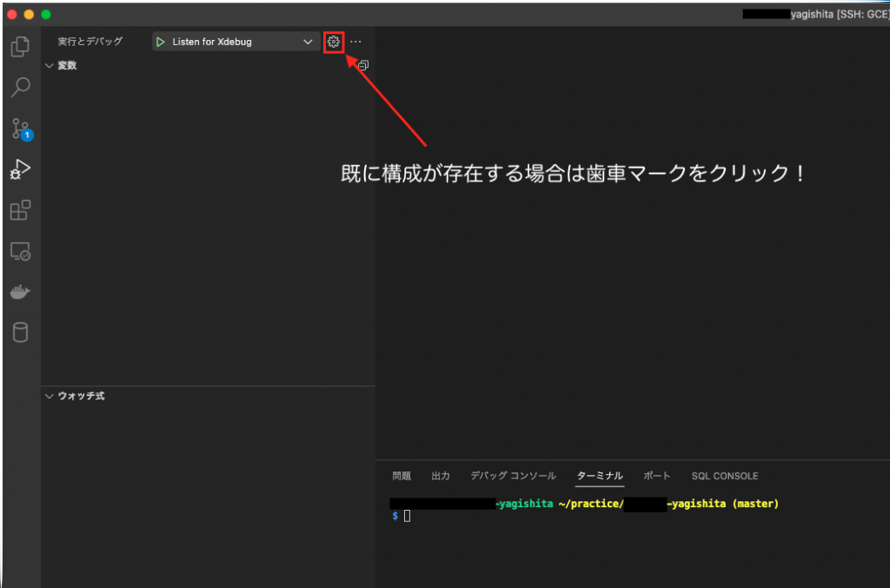Open Source Control with one pending change
The width and height of the screenshot is (890, 588).
[x=20, y=129]
